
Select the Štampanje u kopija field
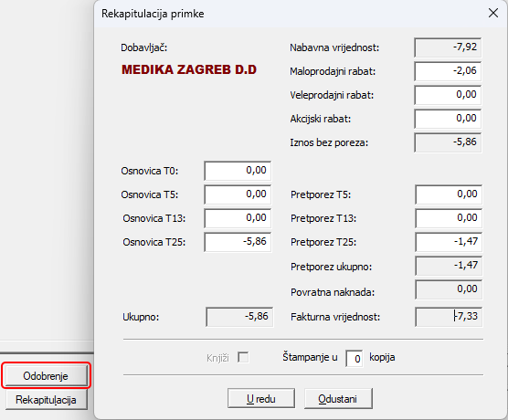click(x=354, y=358)
